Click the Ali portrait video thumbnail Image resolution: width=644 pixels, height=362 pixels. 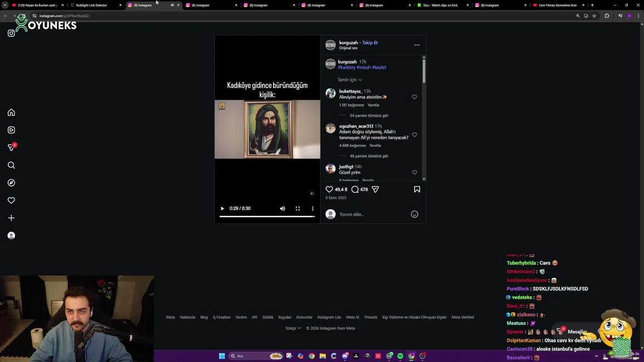coord(267,130)
